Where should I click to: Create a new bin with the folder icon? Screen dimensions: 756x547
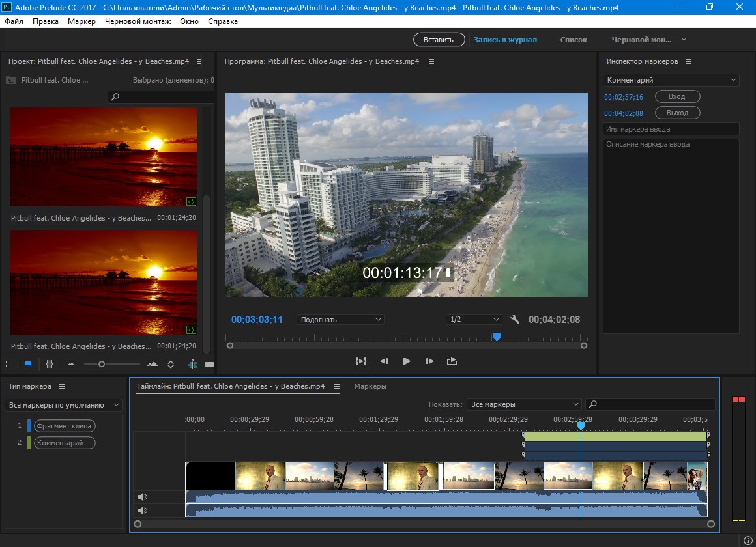point(209,365)
